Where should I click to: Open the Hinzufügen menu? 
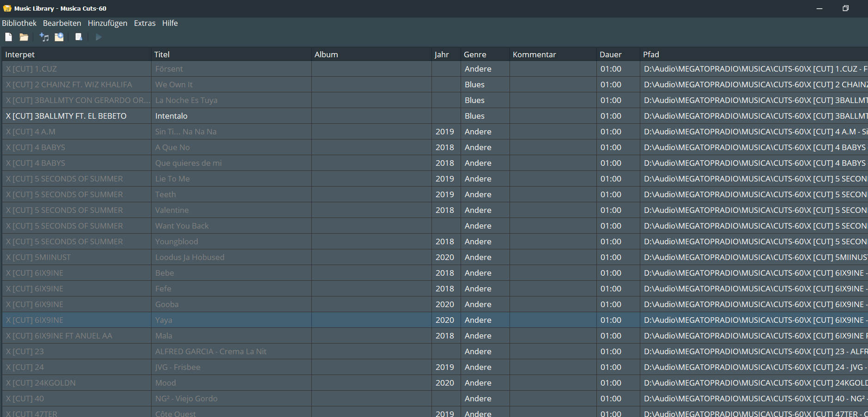[x=108, y=23]
